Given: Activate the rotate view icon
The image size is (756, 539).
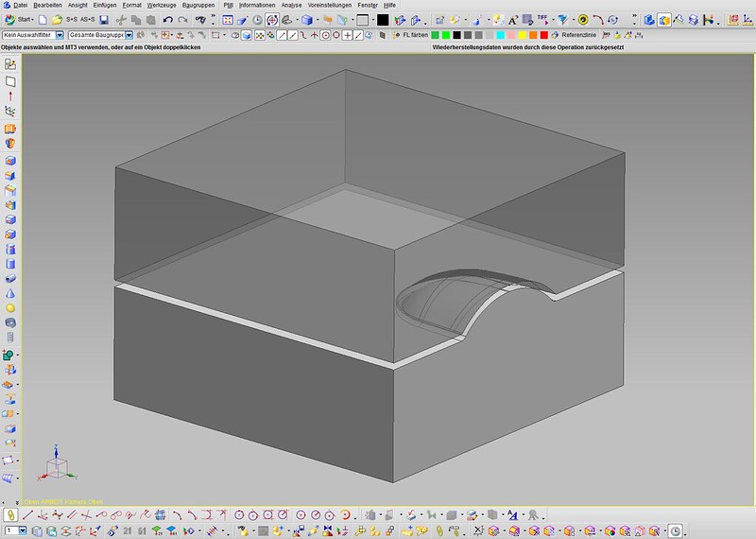Looking at the screenshot, I should pos(272,20).
